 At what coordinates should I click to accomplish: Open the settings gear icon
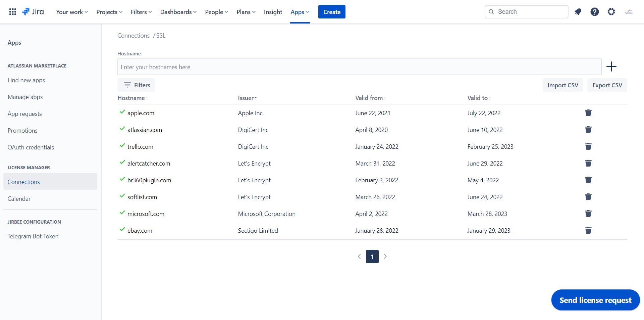611,12
